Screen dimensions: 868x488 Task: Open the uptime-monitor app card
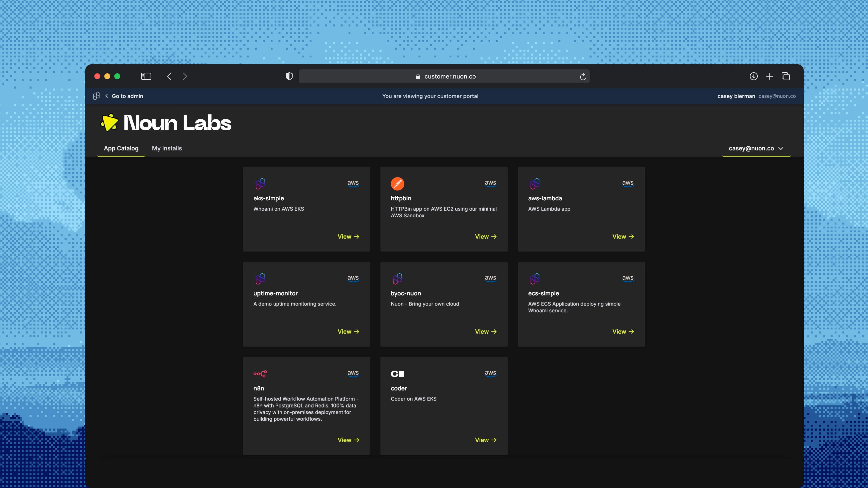[x=306, y=304]
